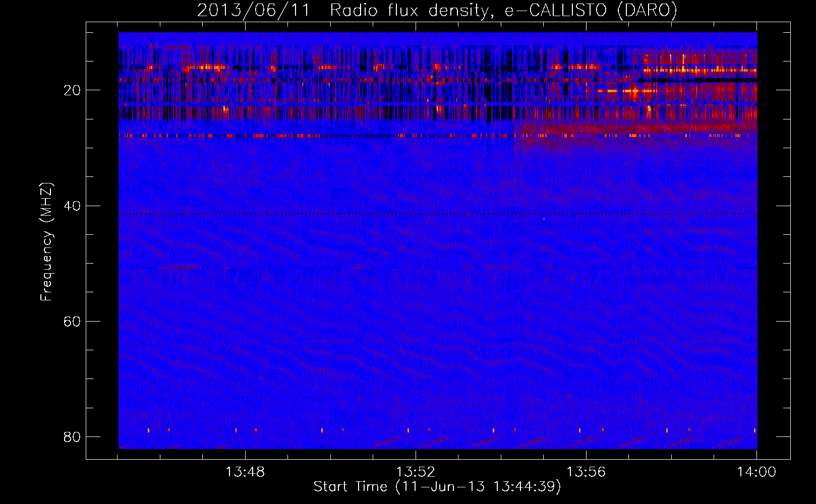This screenshot has height=504, width=816.
Task: Click the 40 frequency tick label
Action: (72, 206)
